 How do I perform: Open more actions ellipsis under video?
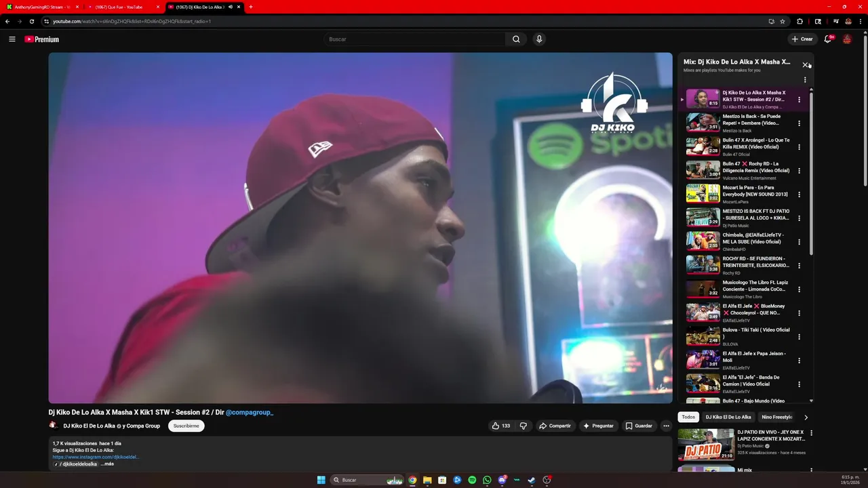coord(666,426)
